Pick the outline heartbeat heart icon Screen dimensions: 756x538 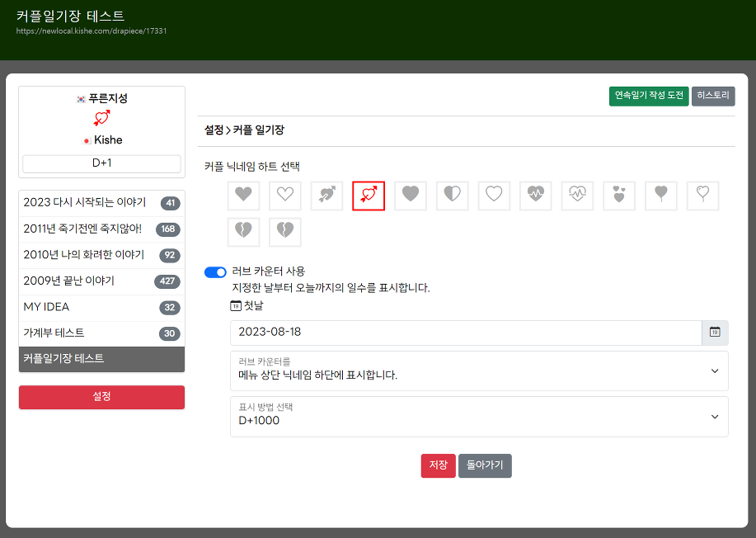577,196
